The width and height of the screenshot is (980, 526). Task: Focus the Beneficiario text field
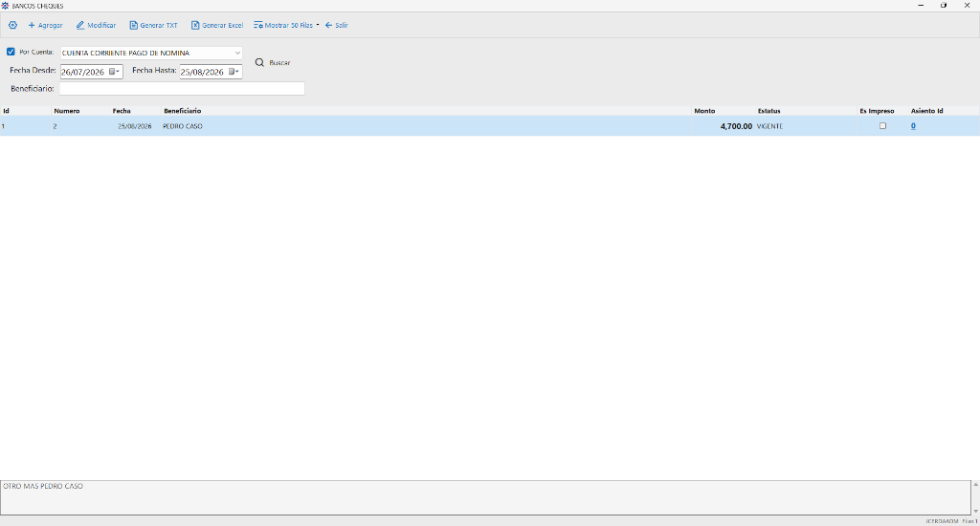point(182,89)
